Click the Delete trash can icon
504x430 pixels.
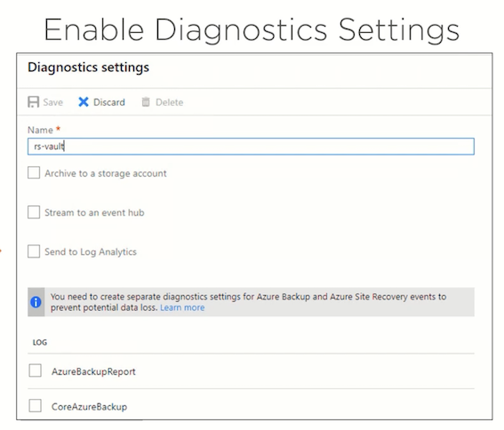146,102
